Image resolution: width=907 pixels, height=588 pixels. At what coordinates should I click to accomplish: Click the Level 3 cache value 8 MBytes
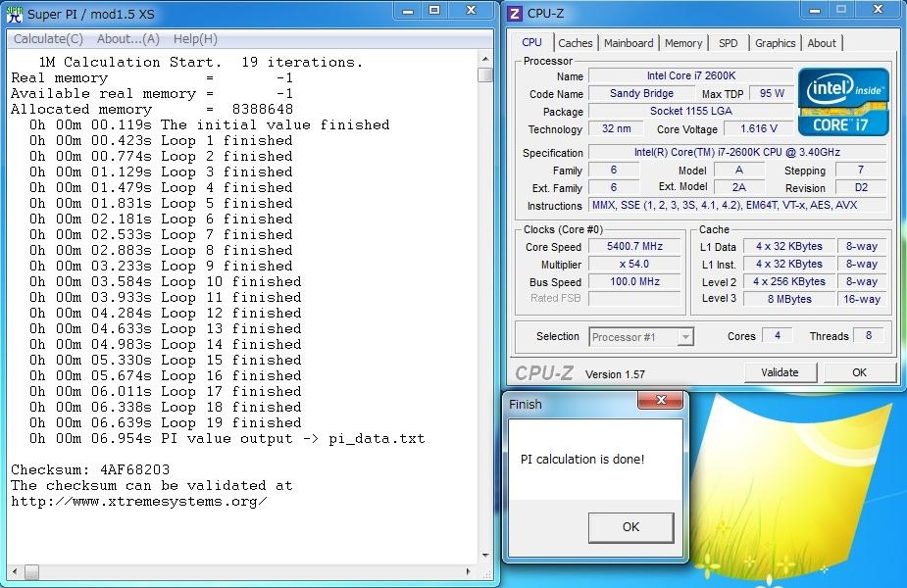tap(789, 299)
